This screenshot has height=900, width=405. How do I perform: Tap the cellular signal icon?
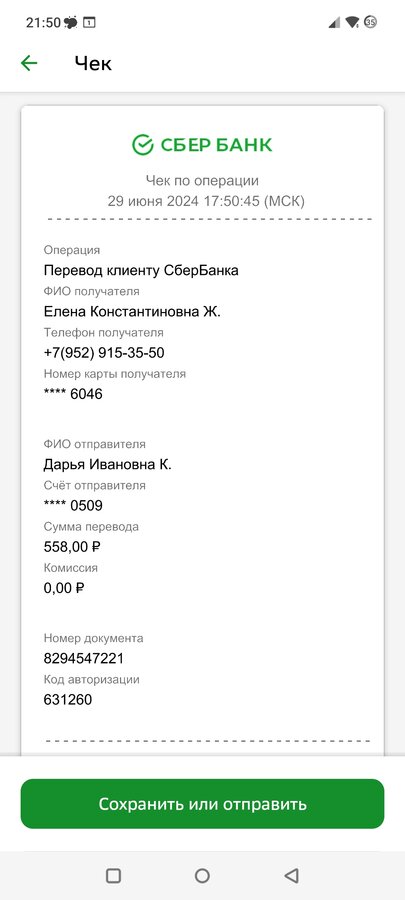coord(334,23)
